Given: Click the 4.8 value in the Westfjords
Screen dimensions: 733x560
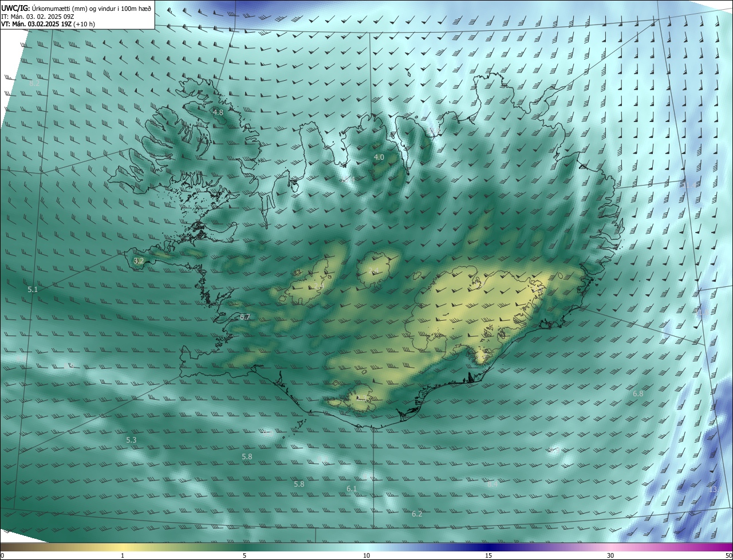Looking at the screenshot, I should click(218, 112).
